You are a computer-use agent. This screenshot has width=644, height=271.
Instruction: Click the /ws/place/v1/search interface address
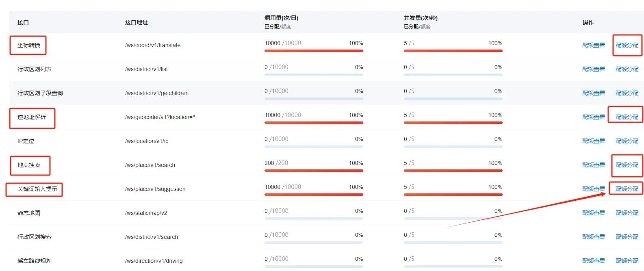tap(150, 165)
